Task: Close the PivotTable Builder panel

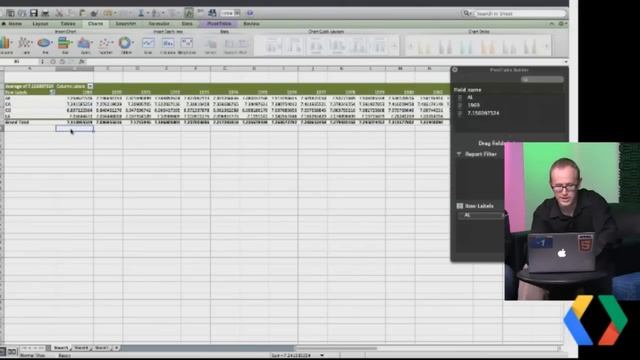Action: (x=455, y=70)
